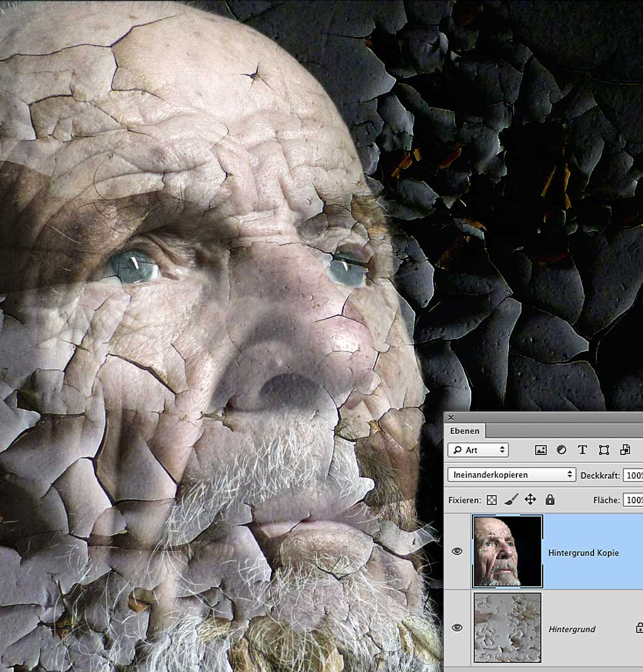Select the Hintergrund Kopie layer name

[x=583, y=553]
